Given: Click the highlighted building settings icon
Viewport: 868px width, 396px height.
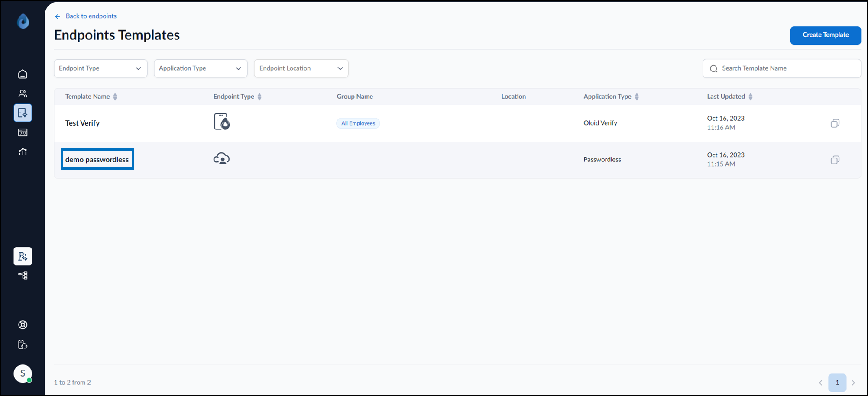Looking at the screenshot, I should pos(23,256).
